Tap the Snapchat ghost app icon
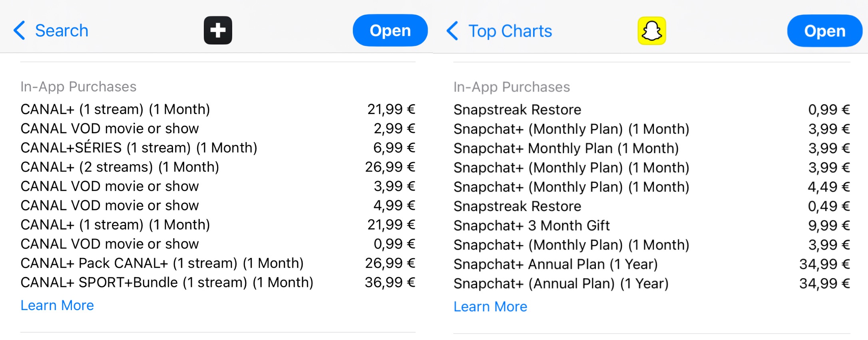Viewport: 868px width, 340px height. tap(651, 31)
